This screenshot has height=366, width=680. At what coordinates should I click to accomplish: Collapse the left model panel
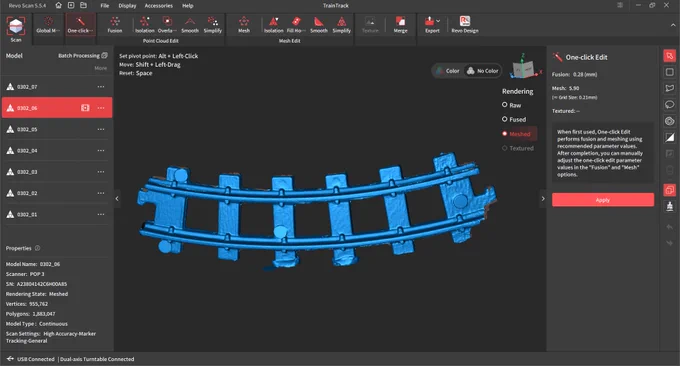click(x=117, y=199)
